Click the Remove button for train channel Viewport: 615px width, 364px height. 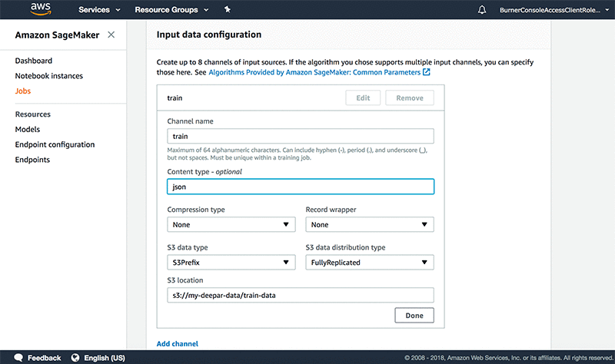tap(410, 98)
